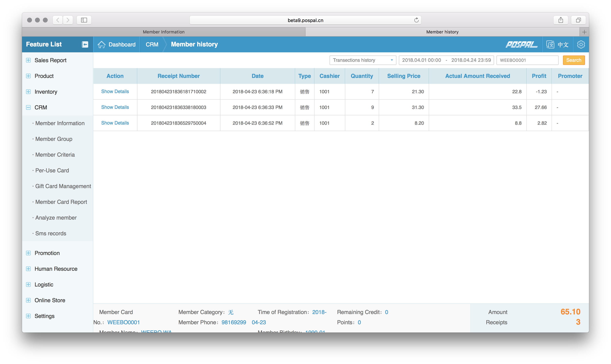Open the Transections history dropdown
This screenshot has width=611, height=364.
pos(362,60)
